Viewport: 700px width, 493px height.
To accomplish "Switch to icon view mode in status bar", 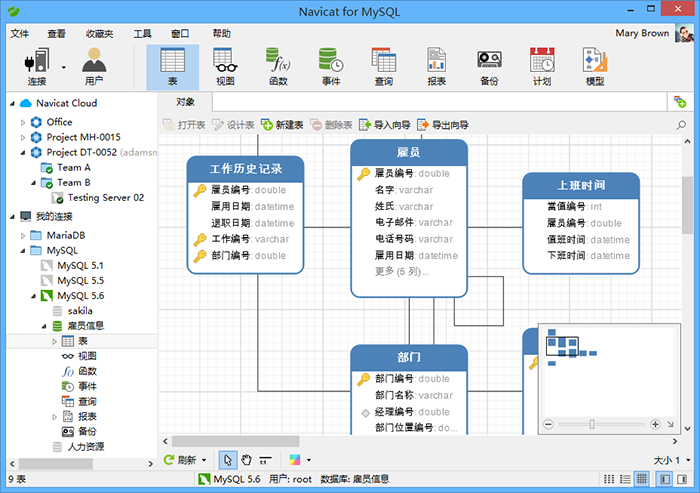I will 608,479.
